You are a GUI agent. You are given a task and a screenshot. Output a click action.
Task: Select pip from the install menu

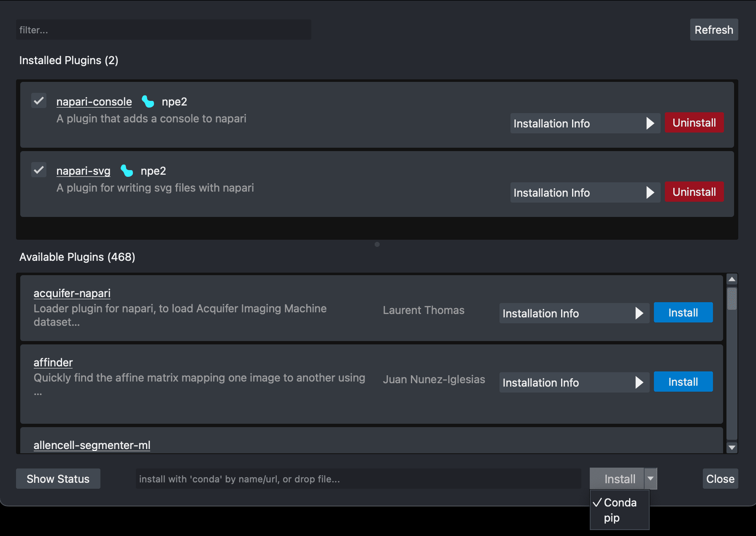(x=611, y=517)
